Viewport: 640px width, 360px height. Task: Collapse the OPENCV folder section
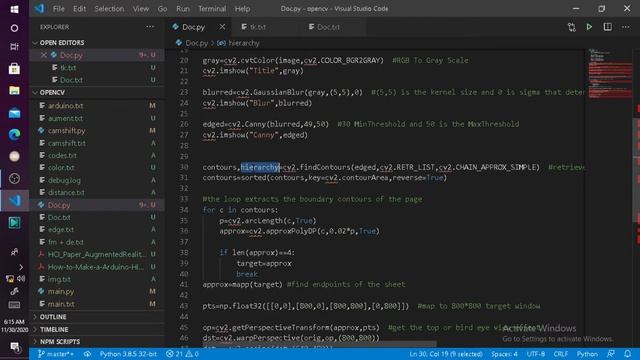point(97,93)
